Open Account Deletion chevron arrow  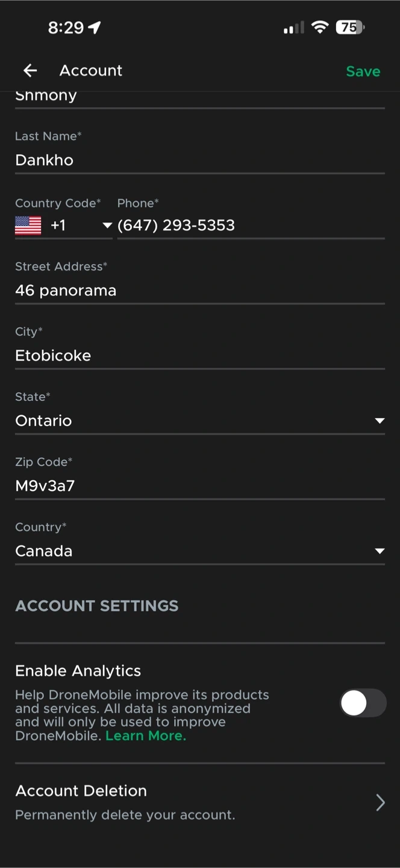pos(380,802)
